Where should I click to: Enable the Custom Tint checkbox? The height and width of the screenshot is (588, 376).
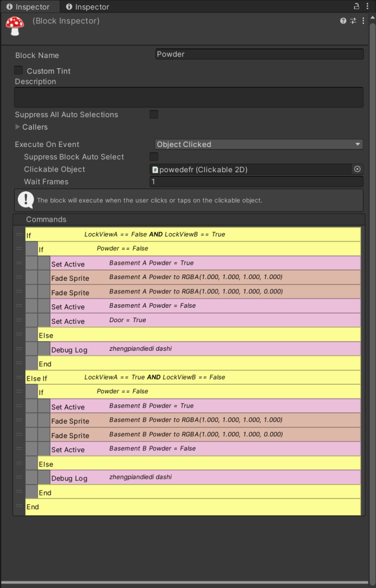click(18, 70)
